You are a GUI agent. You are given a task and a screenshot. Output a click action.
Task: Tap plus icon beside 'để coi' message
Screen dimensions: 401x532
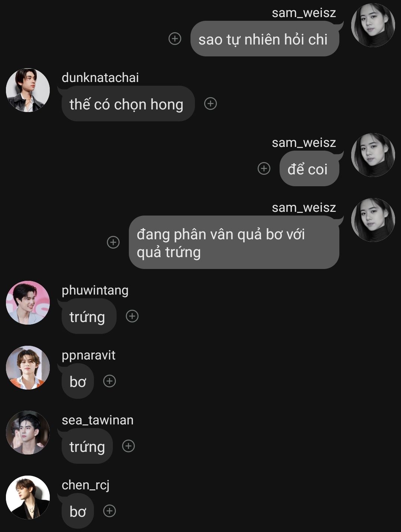click(x=264, y=168)
